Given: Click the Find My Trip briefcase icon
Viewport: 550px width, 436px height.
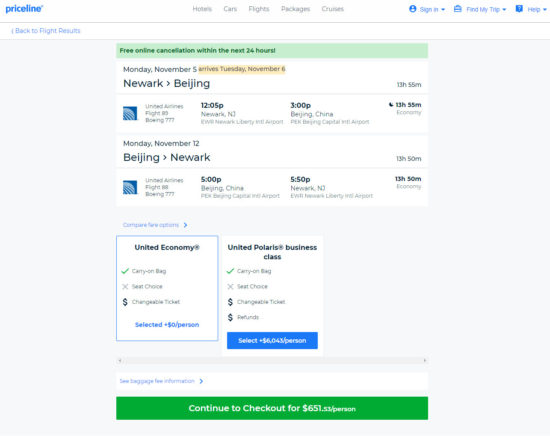Looking at the screenshot, I should pyautogui.click(x=457, y=9).
